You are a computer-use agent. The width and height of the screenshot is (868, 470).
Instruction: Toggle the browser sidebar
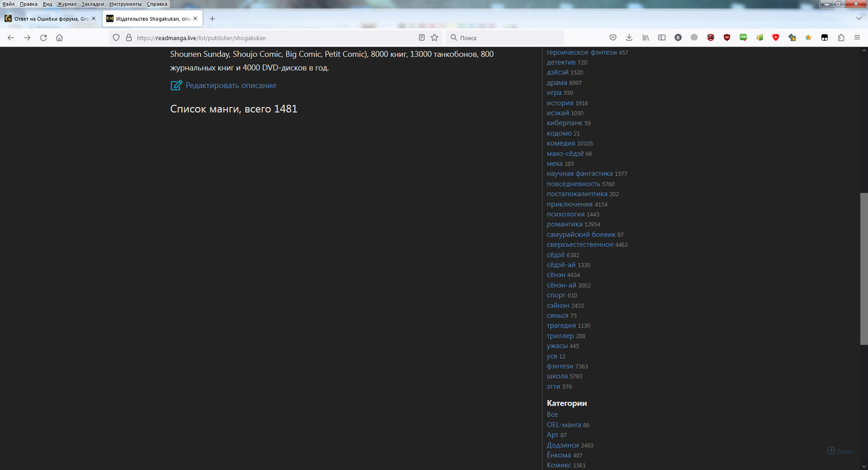pyautogui.click(x=662, y=38)
